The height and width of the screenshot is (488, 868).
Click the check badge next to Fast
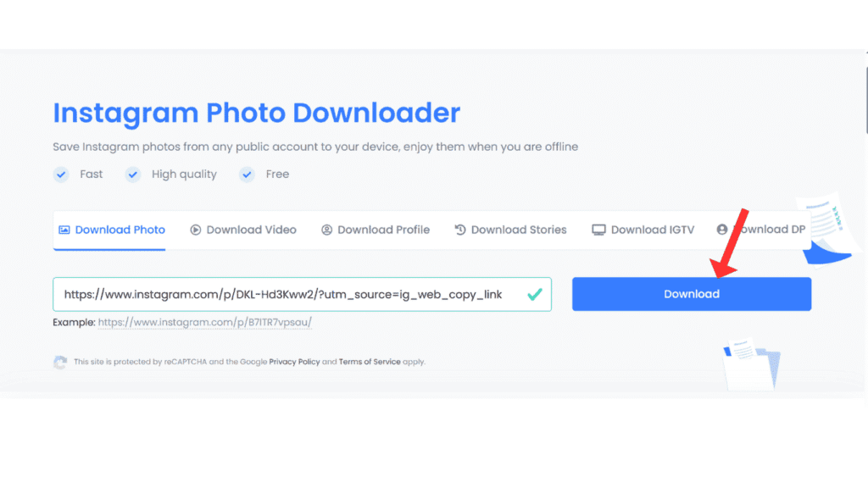coord(61,175)
